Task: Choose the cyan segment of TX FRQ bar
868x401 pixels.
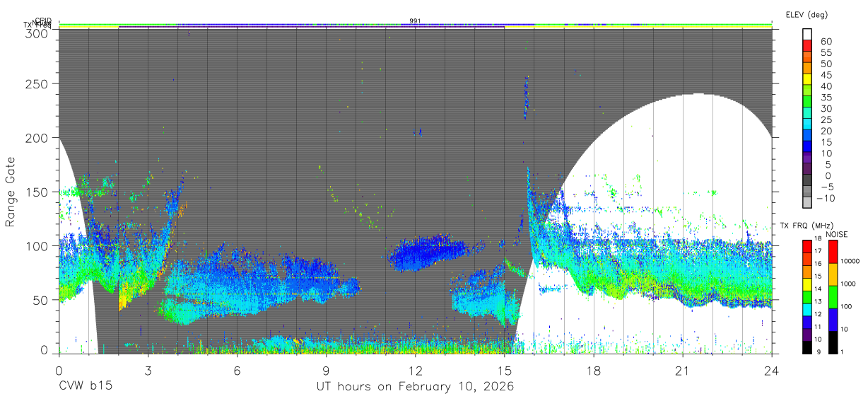Action: pyautogui.click(x=807, y=309)
